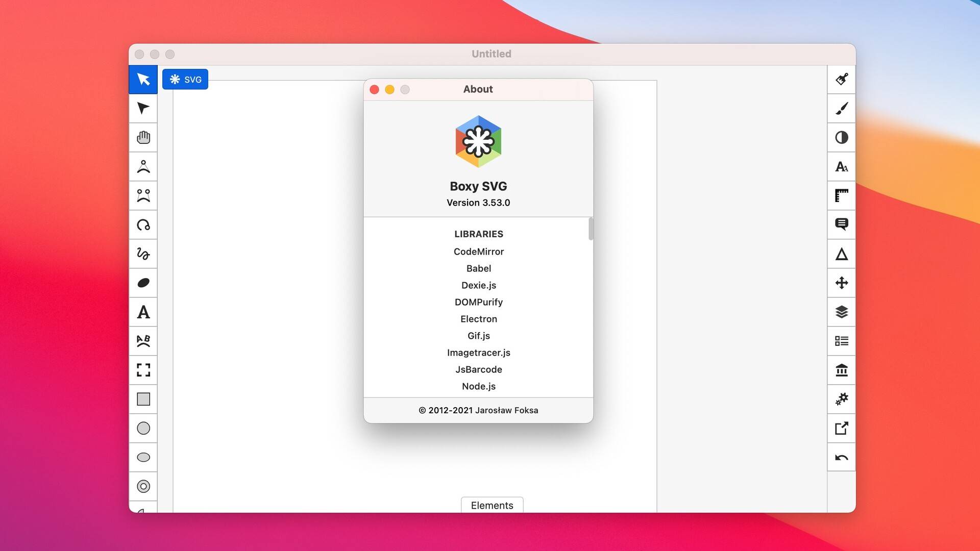Viewport: 980px width, 551px height.
Task: Open the Meta speech bubble panel
Action: coord(841,224)
